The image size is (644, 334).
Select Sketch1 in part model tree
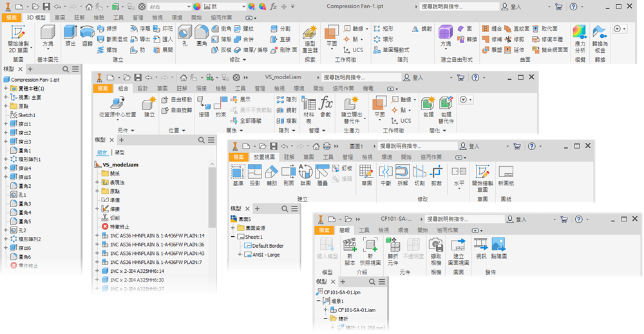point(23,115)
